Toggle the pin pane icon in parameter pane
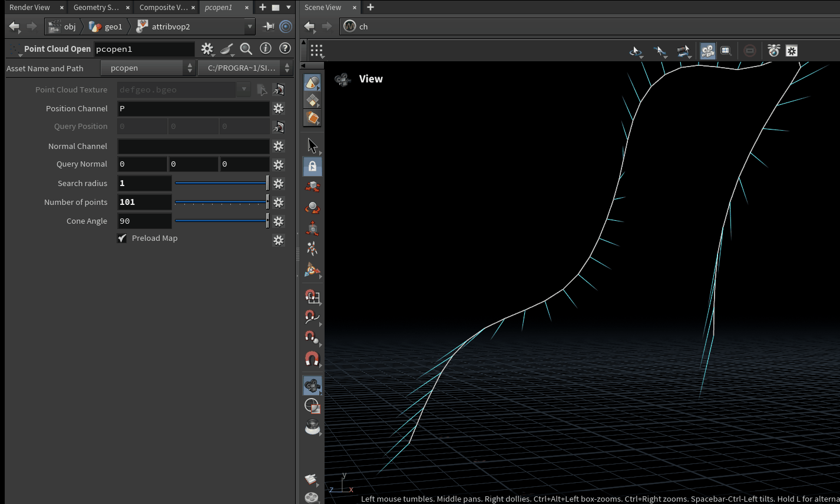The image size is (840, 504). (x=269, y=26)
